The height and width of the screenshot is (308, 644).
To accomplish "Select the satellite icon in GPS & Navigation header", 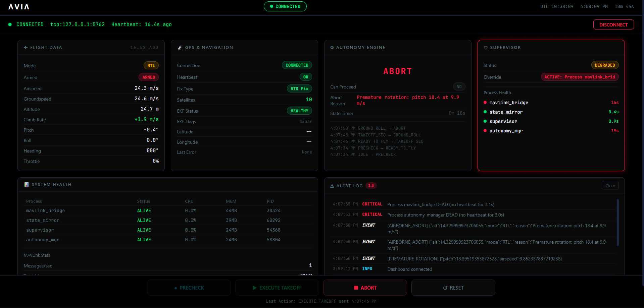I will pos(180,47).
